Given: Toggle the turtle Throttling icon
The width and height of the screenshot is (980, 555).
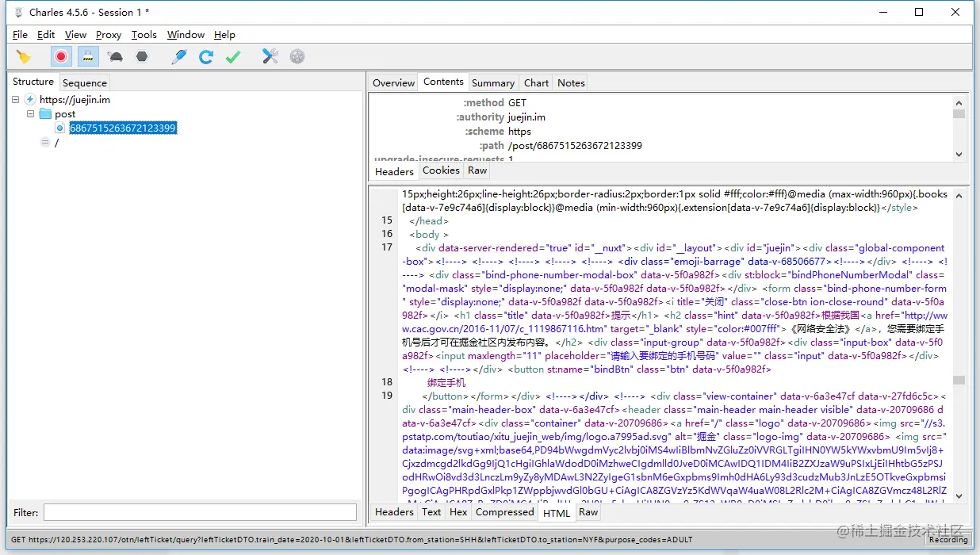Looking at the screenshot, I should 116,56.
